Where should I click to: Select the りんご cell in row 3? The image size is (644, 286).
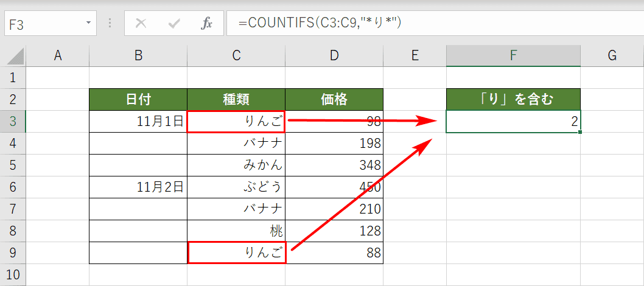click(236, 122)
